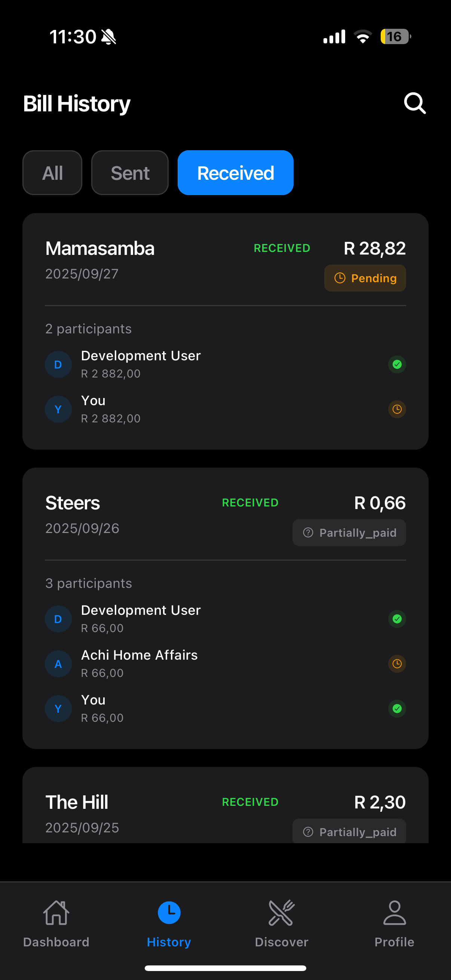The height and width of the screenshot is (980, 451).
Task: Tap Development User's avatar in Steers bill
Action: coord(58,619)
